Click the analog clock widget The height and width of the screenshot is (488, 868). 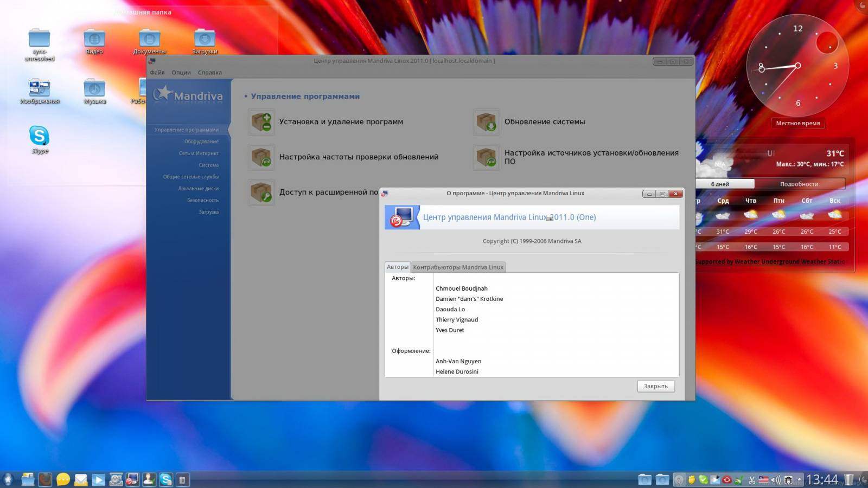click(797, 66)
